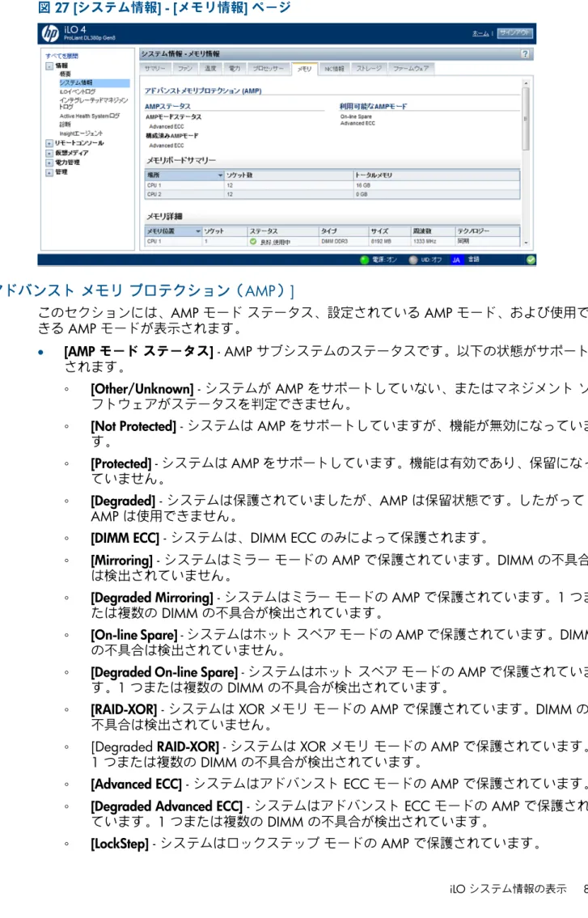Image resolution: width=588 pixels, height=918 pixels.
Task: Switch to the プロセッサー tab
Action: point(268,69)
